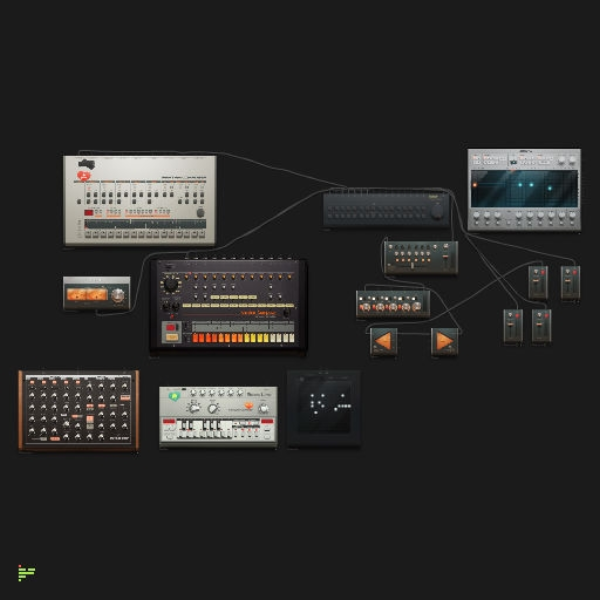
Task: Click the orange heart logo on the silver bassline
Action: coord(249,405)
